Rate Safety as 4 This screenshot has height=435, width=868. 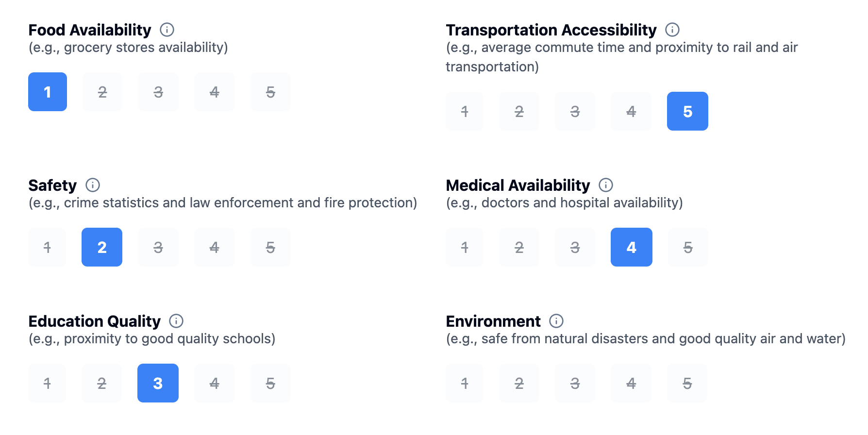214,247
